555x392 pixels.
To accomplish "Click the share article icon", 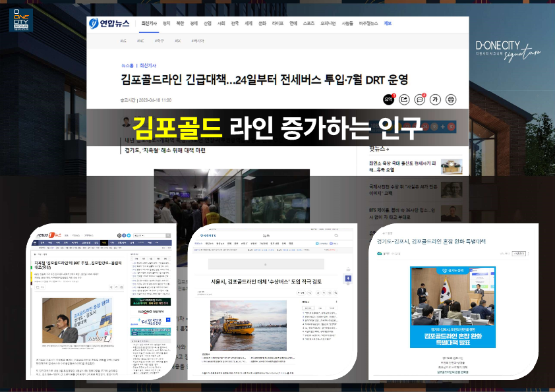I will 404,99.
